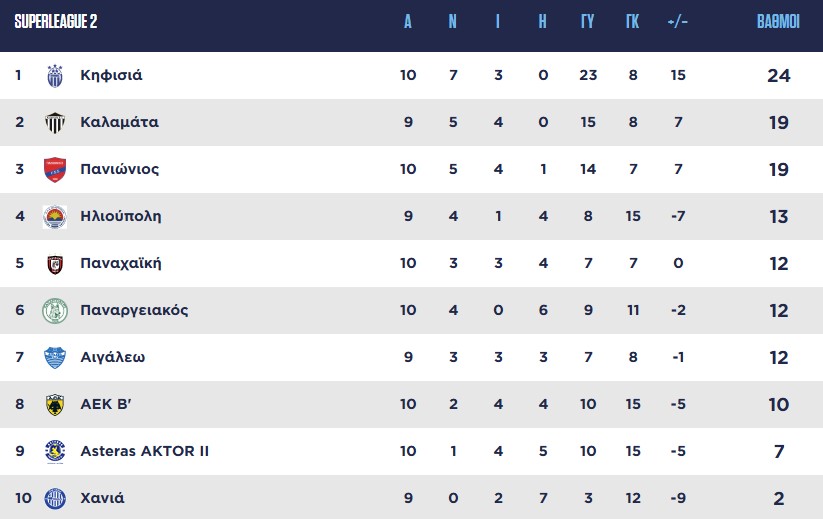Click the Καλαμάτα team crest icon
This screenshot has height=519, width=823.
click(x=55, y=123)
